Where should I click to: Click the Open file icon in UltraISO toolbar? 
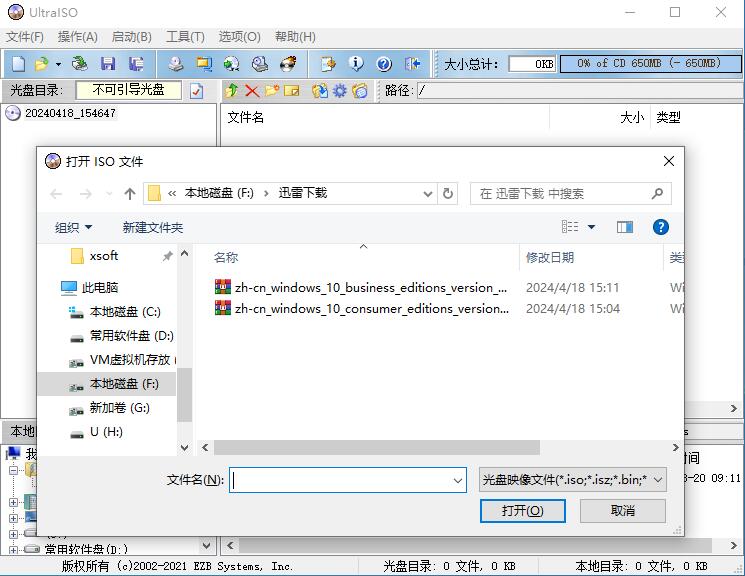[41, 64]
